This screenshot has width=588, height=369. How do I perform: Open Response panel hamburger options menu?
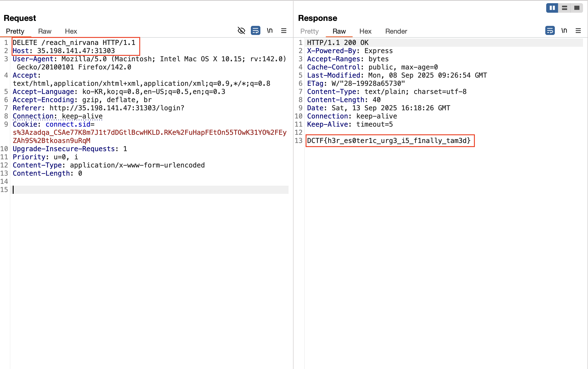[x=578, y=31]
